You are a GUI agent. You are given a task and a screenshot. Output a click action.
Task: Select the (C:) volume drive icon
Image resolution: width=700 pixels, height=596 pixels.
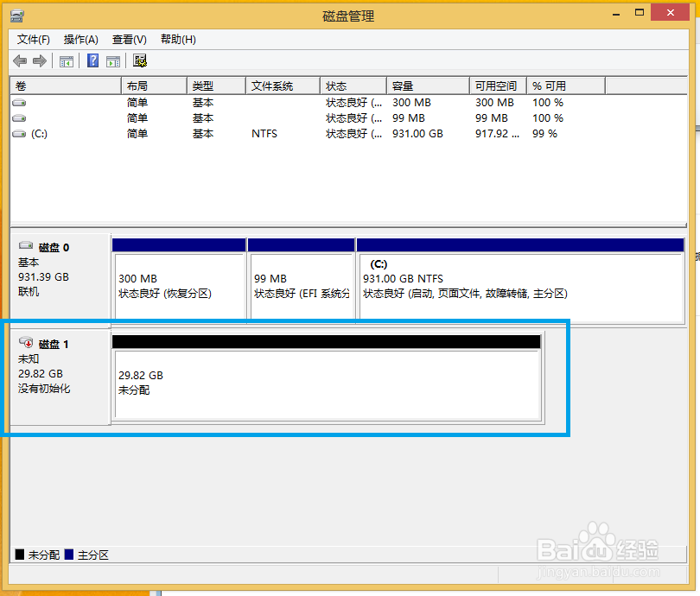[x=19, y=133]
